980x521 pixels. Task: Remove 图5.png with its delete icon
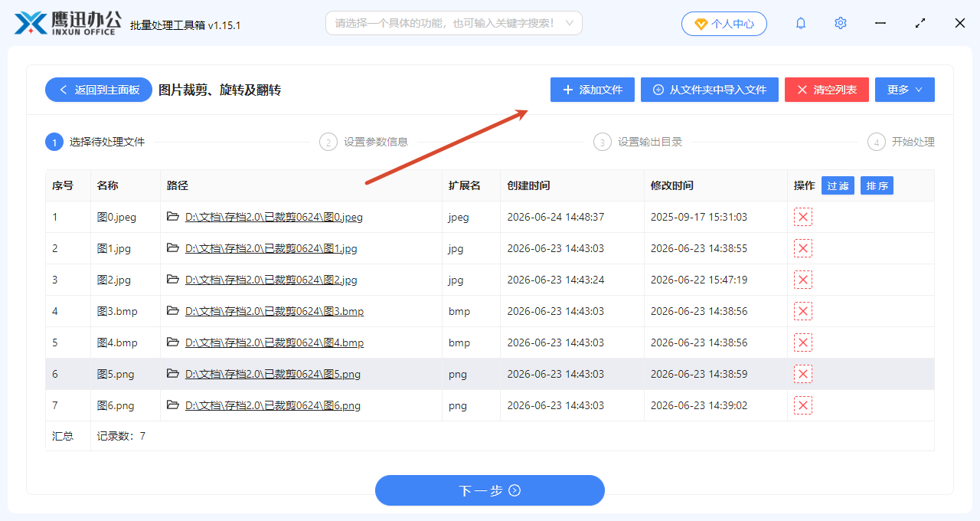tap(803, 374)
